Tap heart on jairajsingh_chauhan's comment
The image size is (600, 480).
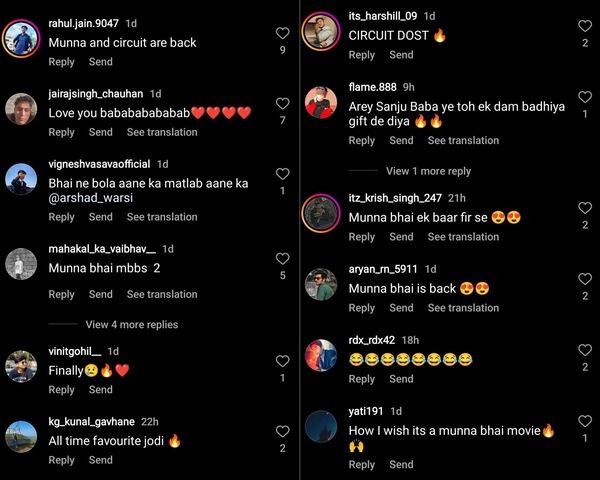click(x=282, y=104)
